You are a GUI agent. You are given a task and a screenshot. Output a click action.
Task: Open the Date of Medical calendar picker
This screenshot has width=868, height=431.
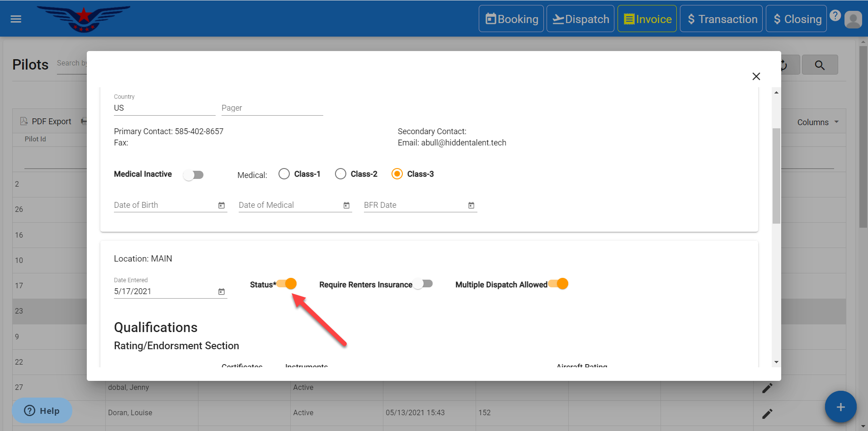point(346,206)
